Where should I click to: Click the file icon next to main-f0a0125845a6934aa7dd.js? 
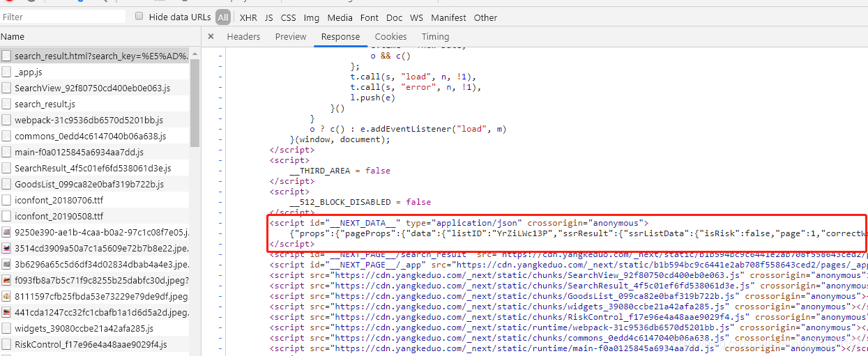[x=6, y=152]
